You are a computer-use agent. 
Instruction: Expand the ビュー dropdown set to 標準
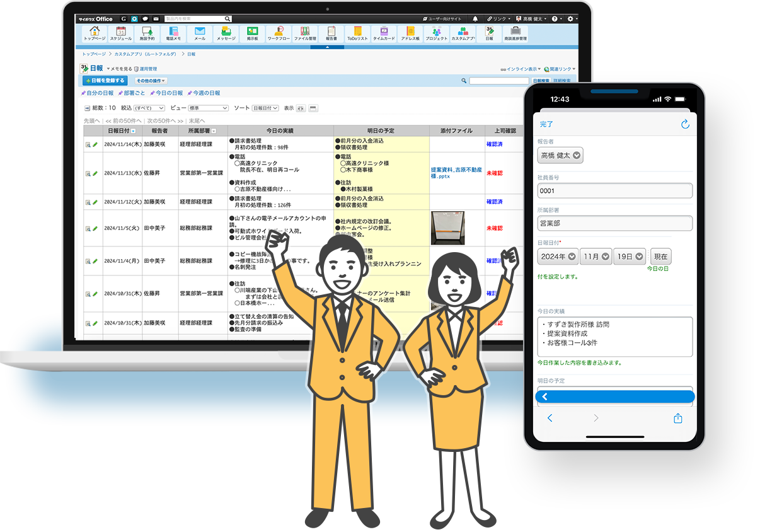click(x=208, y=108)
